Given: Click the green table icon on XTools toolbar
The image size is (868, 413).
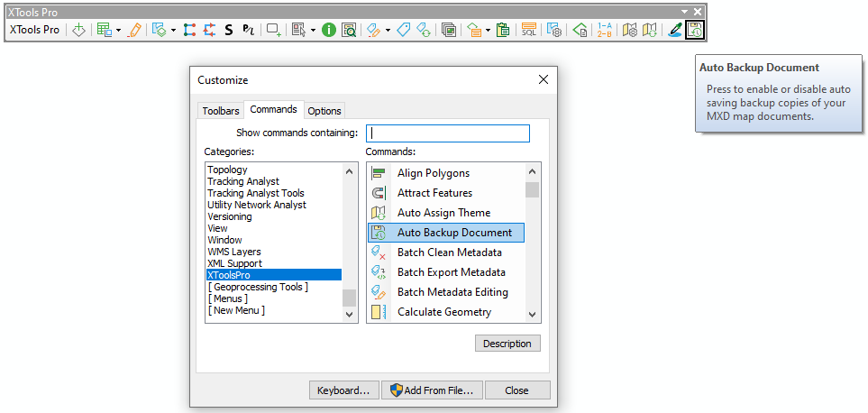Looking at the screenshot, I should 104,30.
